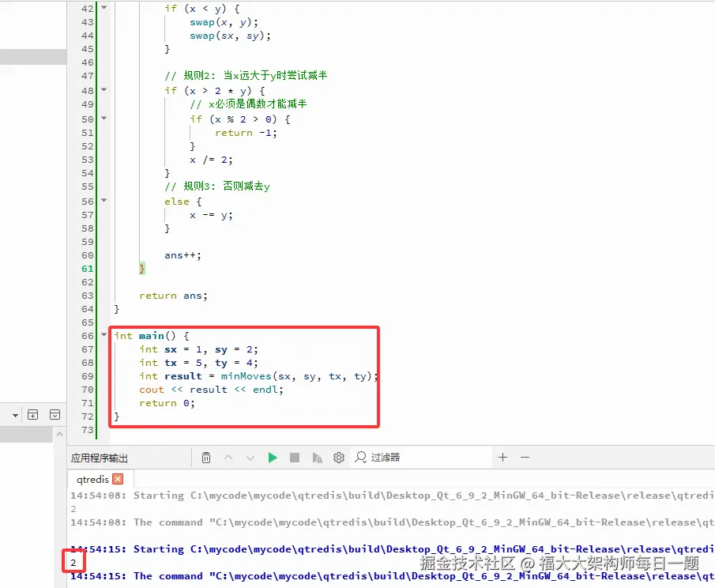
Task: Click line number 61 in the gutter
Action: [88, 269]
